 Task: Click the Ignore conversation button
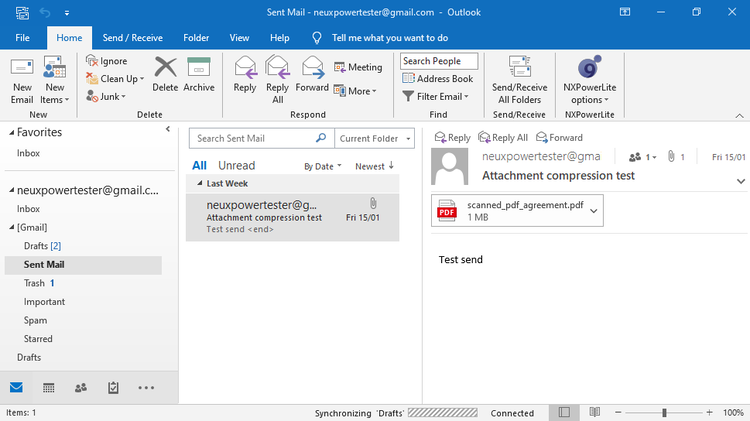click(107, 61)
